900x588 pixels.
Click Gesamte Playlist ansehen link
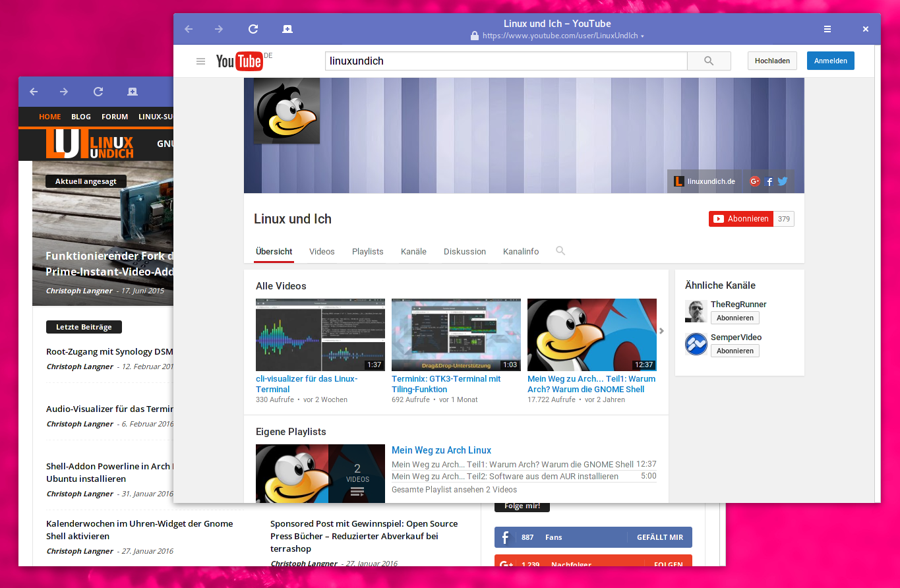tap(454, 490)
